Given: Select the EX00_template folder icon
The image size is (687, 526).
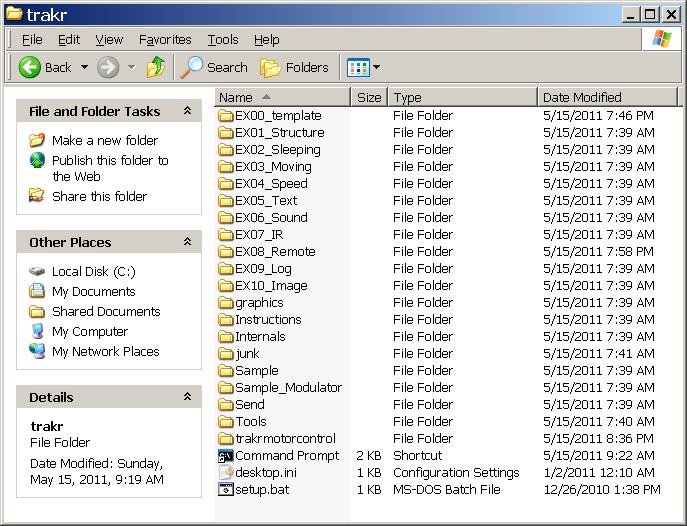Looking at the screenshot, I should [x=226, y=116].
